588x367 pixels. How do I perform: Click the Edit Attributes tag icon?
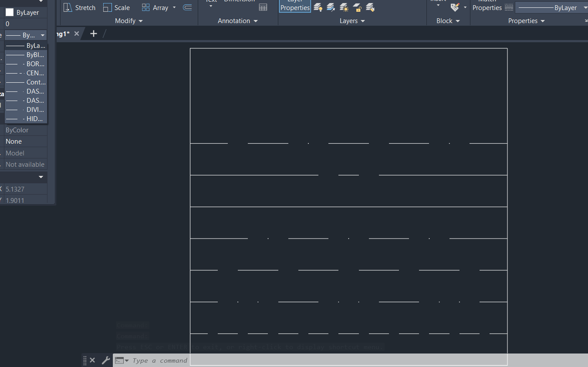455,7
